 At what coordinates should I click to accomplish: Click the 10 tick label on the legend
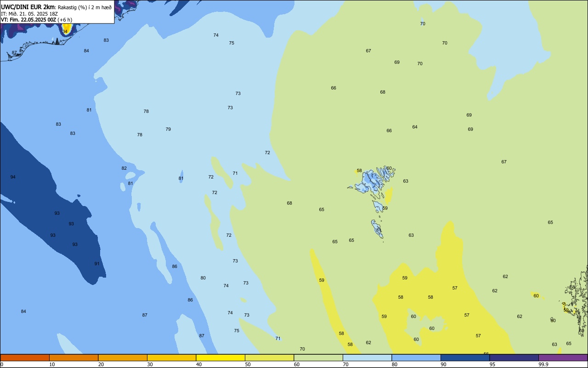point(52,364)
